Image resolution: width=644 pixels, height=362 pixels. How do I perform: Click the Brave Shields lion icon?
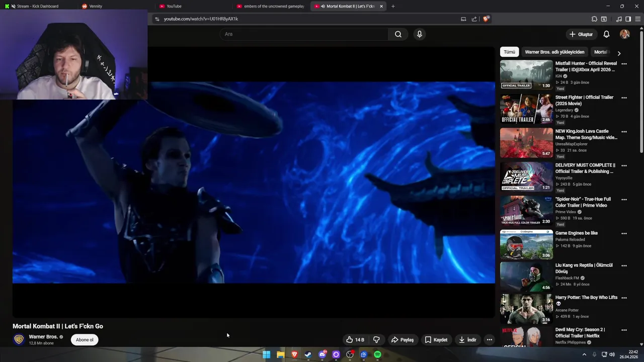pos(486,19)
